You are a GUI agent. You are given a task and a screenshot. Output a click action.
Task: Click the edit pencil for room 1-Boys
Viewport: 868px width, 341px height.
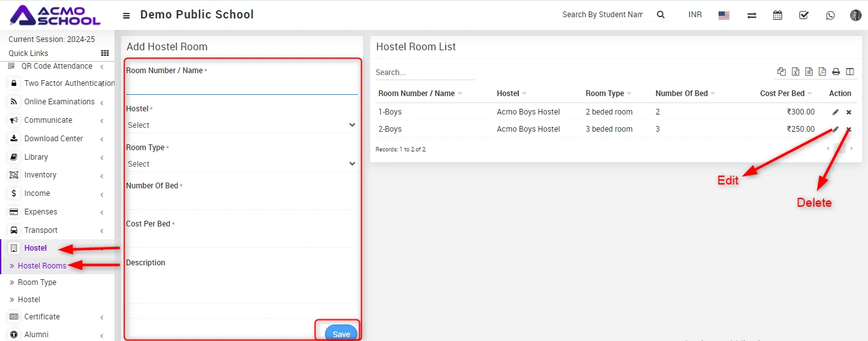coord(836,112)
